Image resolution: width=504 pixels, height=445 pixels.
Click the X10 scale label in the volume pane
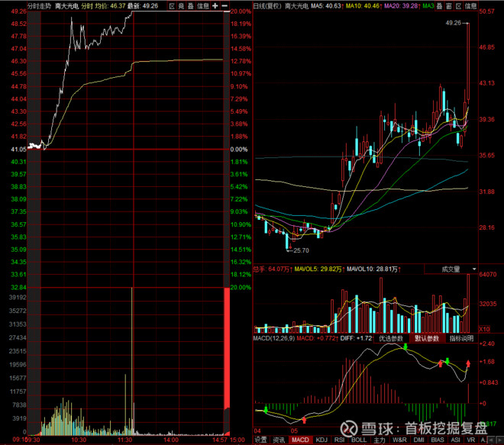484,329
